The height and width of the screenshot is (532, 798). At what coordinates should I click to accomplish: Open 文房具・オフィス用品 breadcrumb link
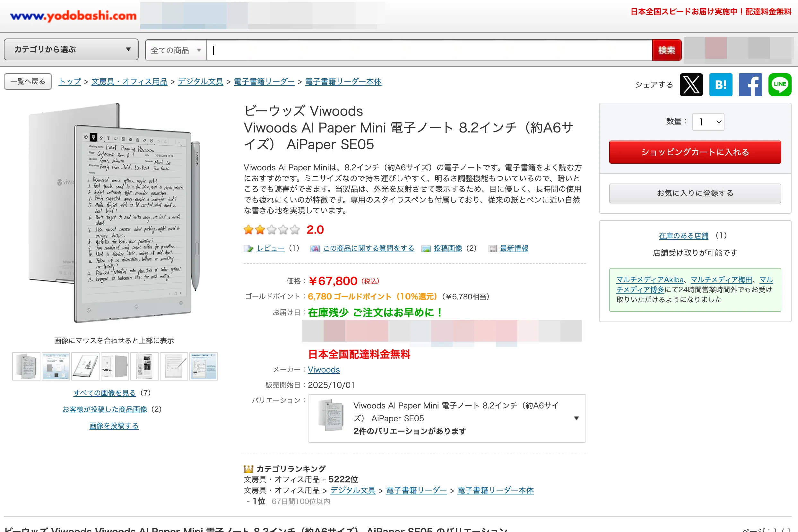(x=129, y=82)
